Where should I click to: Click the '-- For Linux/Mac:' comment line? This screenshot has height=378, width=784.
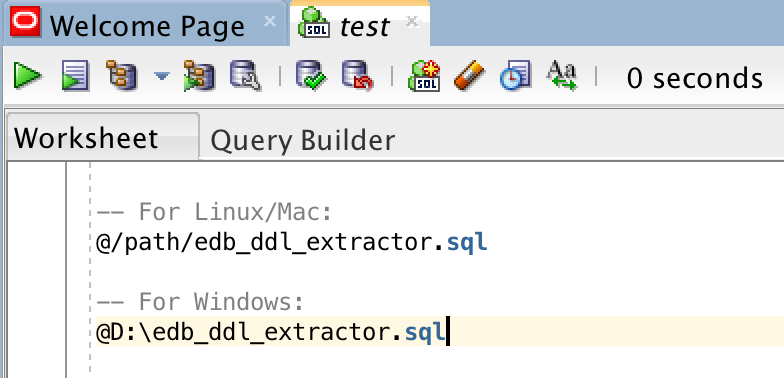pos(214,212)
